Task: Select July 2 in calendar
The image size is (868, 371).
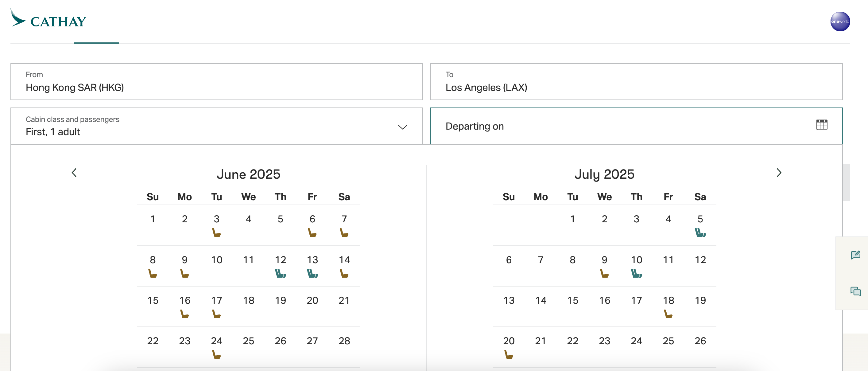Action: click(604, 219)
